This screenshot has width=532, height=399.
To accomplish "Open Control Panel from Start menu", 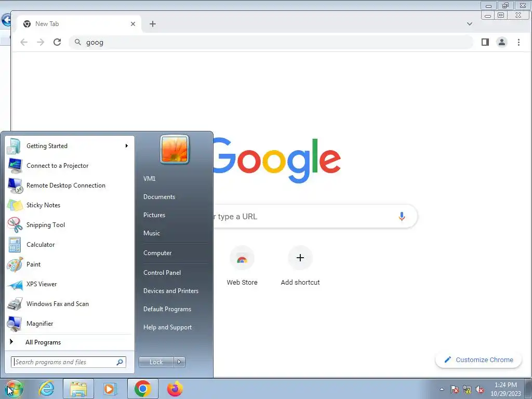I will (162, 273).
